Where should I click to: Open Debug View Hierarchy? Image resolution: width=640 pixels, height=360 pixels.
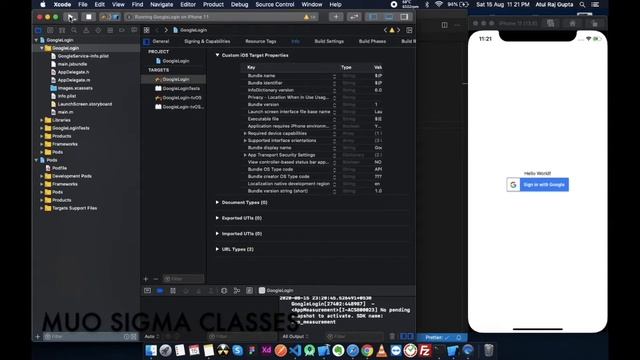224,291
